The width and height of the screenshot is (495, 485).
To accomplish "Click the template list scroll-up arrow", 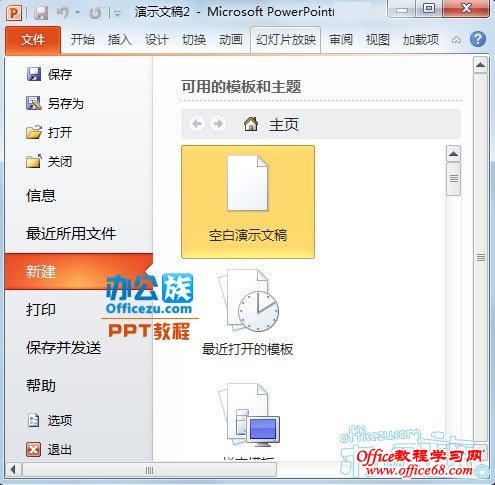I will [x=453, y=154].
